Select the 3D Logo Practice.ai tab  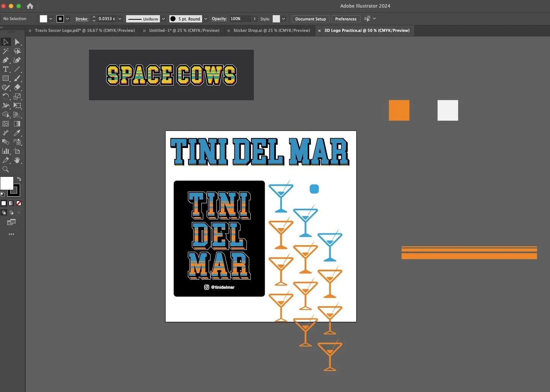pos(367,31)
